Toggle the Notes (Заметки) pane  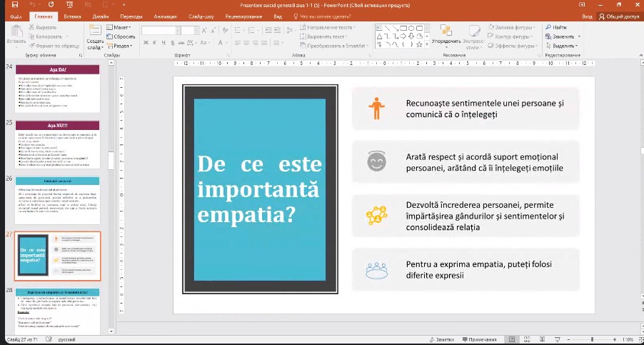pyautogui.click(x=441, y=339)
